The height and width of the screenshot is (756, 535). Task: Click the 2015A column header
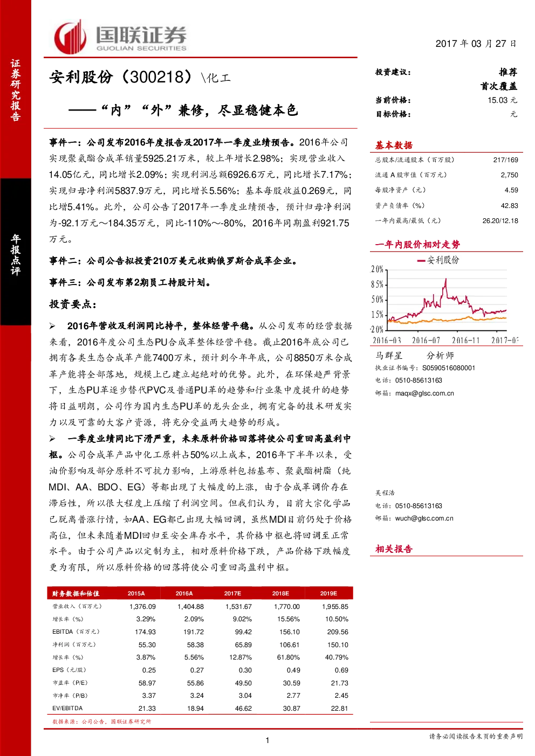pos(136,593)
